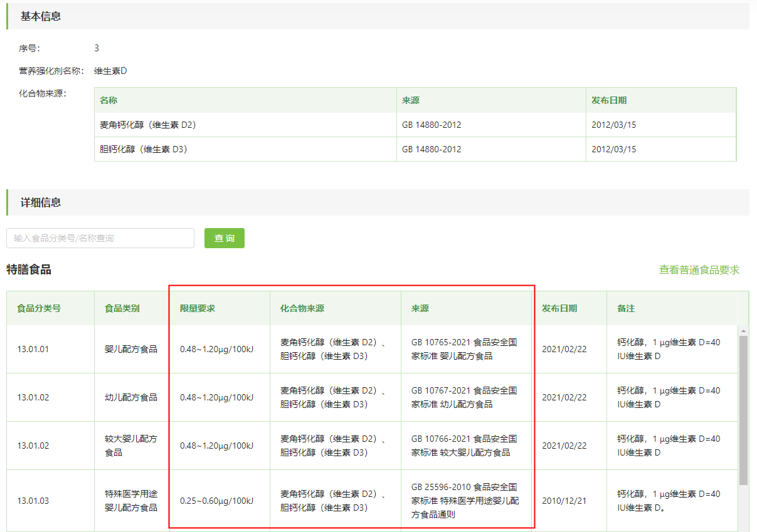Click the 查询 search button
757x532 pixels.
click(224, 238)
